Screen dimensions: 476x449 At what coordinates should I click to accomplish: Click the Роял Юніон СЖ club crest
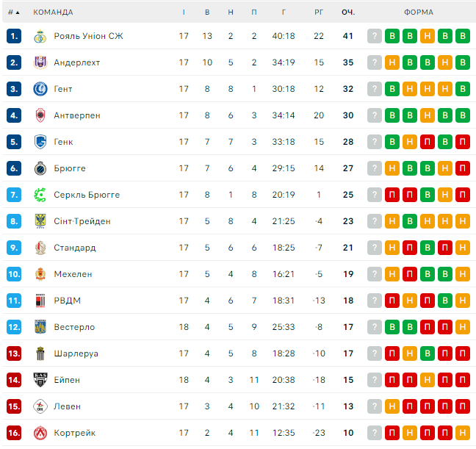(40, 36)
